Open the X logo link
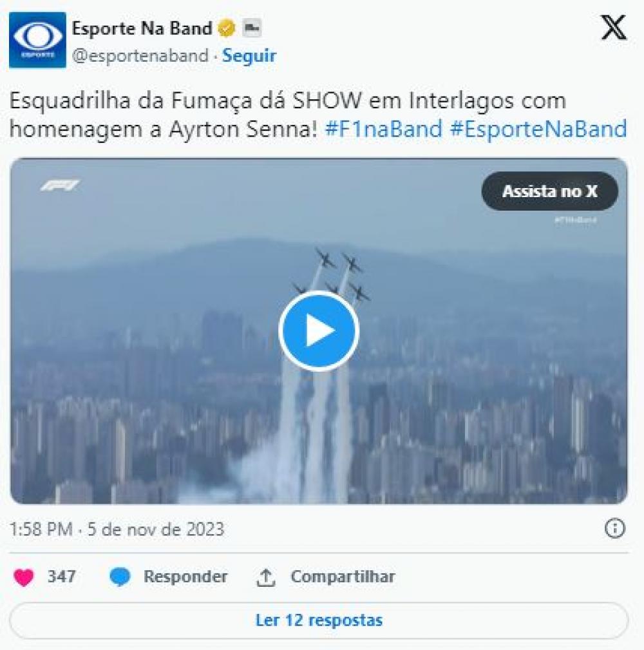Image resolution: width=644 pixels, height=650 pixels. 614,27
